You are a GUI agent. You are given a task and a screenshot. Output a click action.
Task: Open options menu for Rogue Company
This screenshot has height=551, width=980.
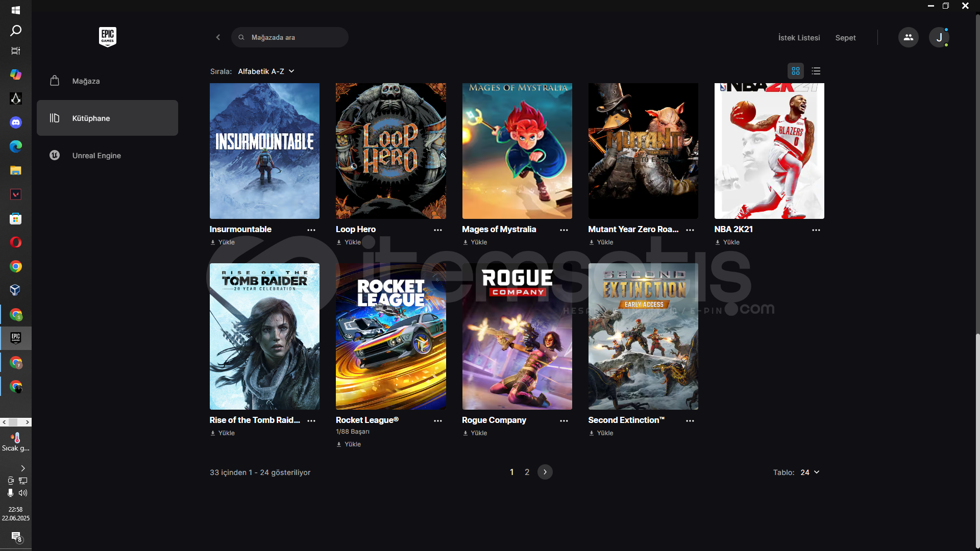[x=563, y=421]
